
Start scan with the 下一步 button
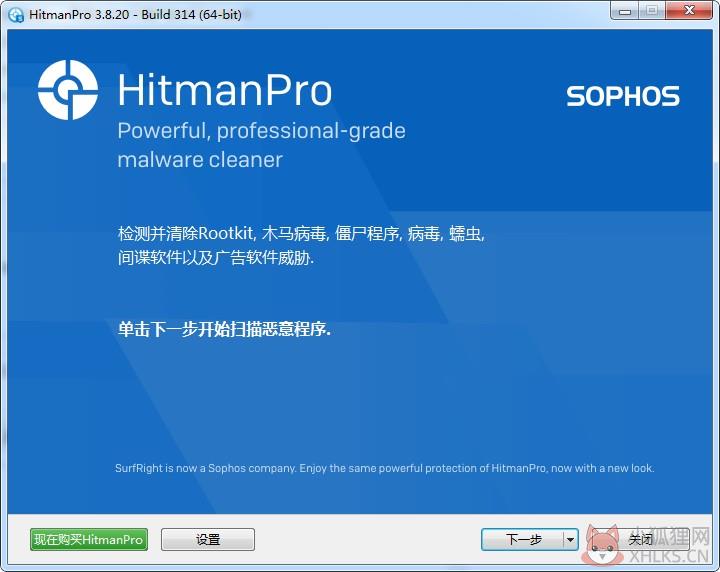click(523, 539)
